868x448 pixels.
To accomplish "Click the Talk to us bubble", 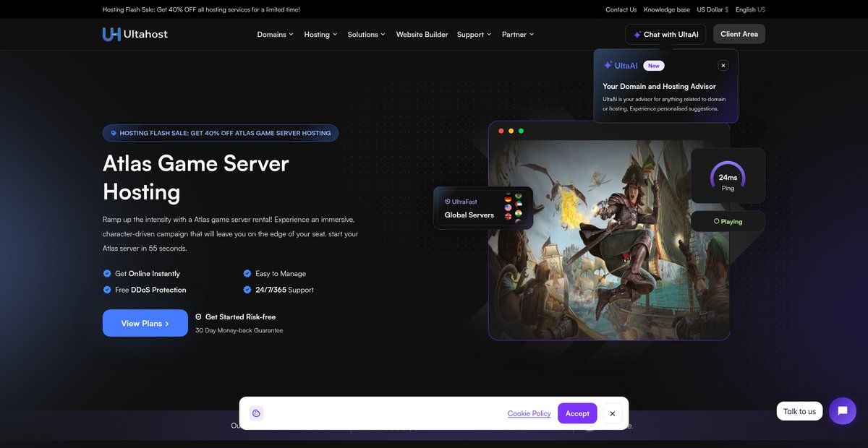I will 799,411.
